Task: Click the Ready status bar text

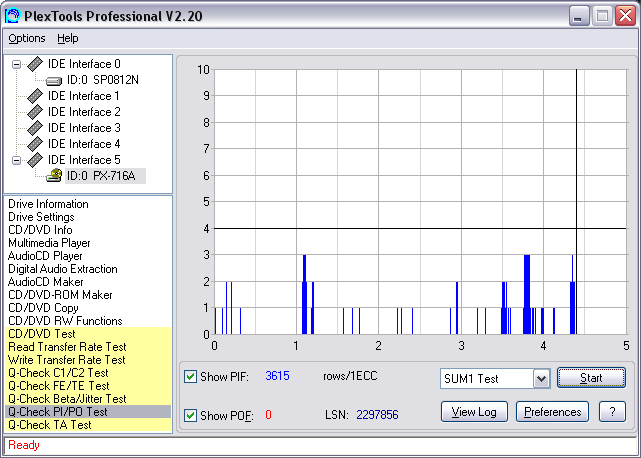Action: pos(24,445)
